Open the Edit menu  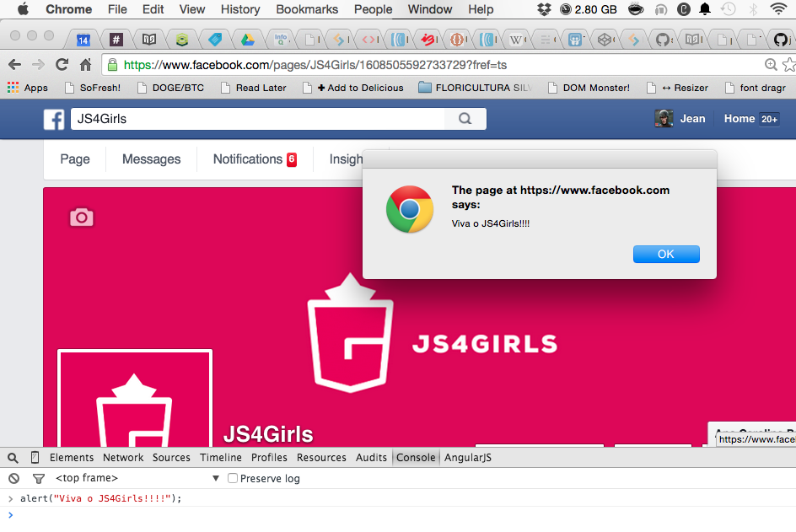153,9
